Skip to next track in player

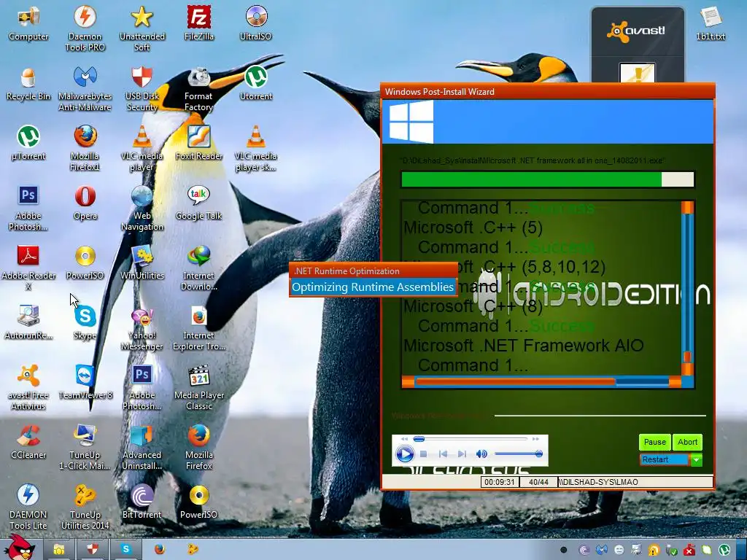click(x=462, y=454)
